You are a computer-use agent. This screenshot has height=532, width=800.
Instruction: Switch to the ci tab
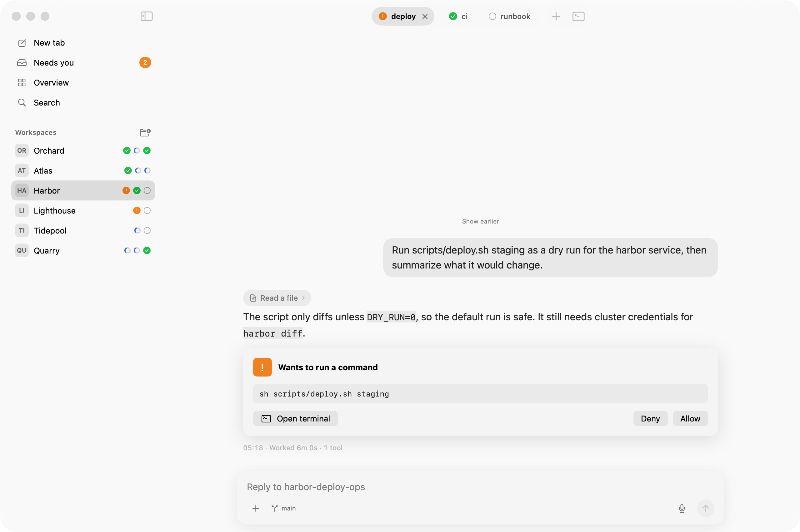coord(458,16)
